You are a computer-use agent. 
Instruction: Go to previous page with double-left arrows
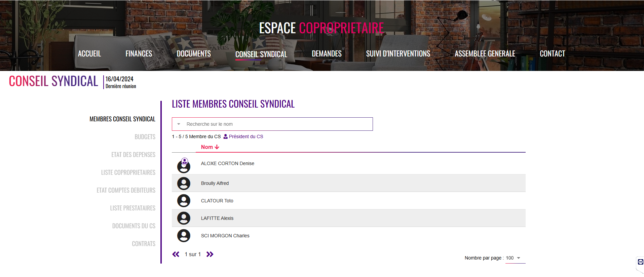coord(176,254)
